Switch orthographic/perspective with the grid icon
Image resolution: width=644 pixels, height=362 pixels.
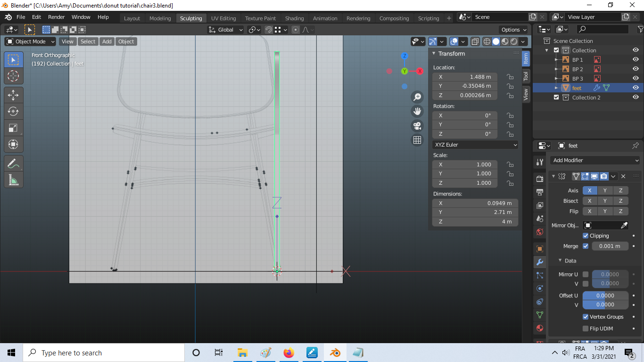coord(417,140)
